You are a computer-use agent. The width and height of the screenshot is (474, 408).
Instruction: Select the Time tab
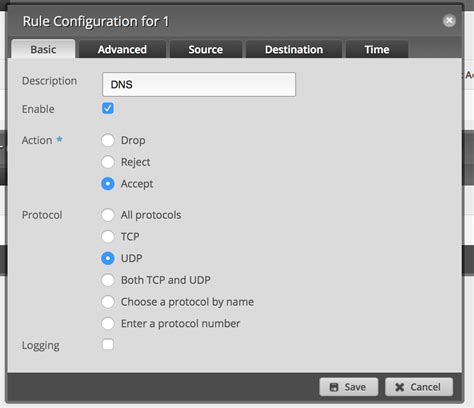pyautogui.click(x=377, y=49)
